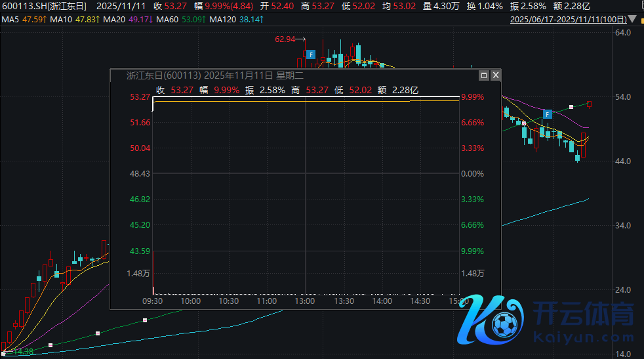Toggle the MA120 moving average indicator
The width and height of the screenshot is (644, 359).
[239, 19]
